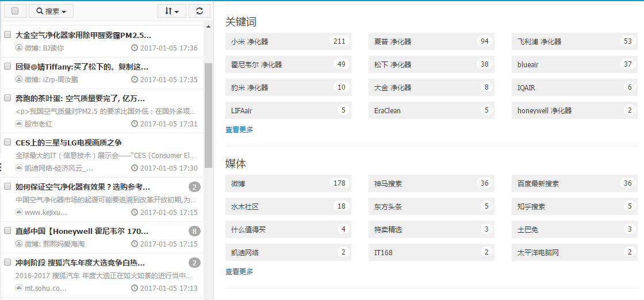Select keyword IQAIR

(574, 87)
